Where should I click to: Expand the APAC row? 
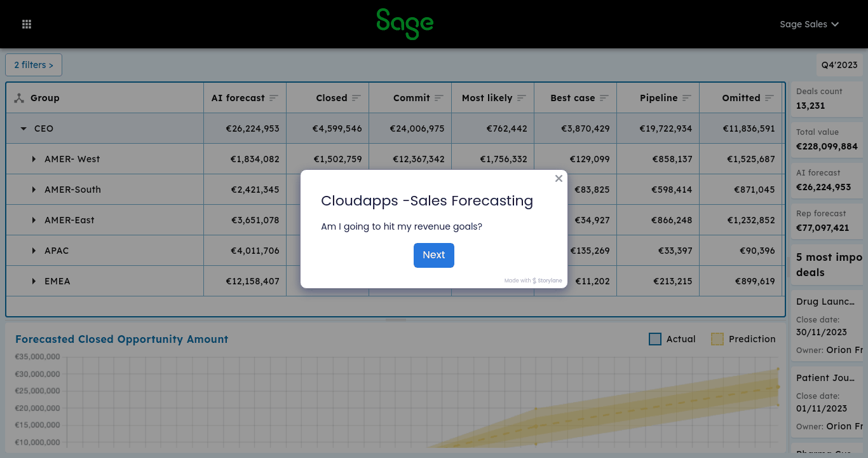tap(34, 251)
